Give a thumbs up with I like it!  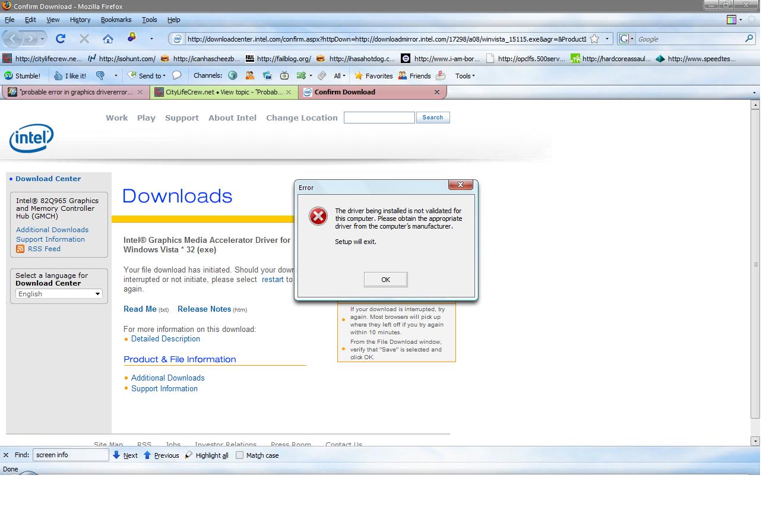point(69,76)
